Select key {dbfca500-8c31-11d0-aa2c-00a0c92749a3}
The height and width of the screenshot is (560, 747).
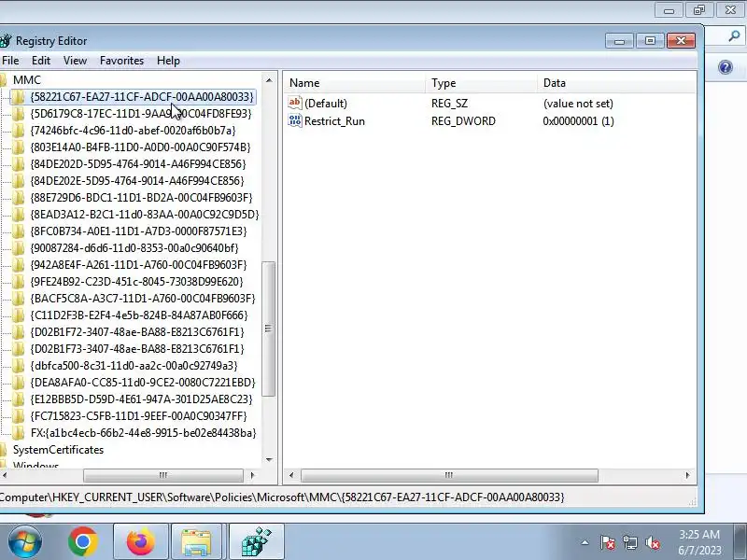pyautogui.click(x=134, y=365)
